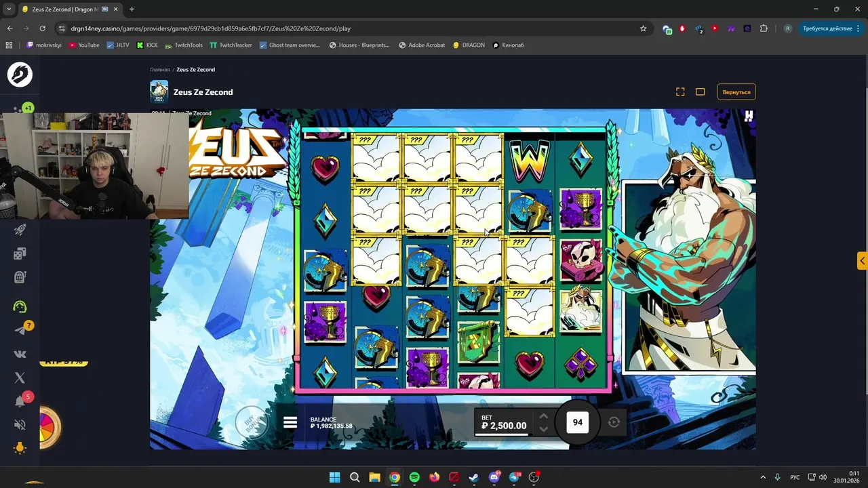Open the Chrome tab search dropdown
868x488 pixels.
point(9,9)
